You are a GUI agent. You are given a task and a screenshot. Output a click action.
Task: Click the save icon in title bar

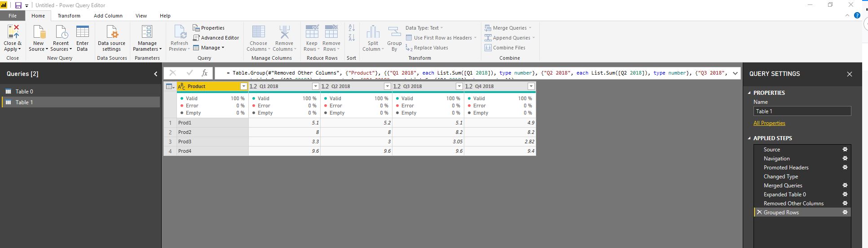(18, 5)
